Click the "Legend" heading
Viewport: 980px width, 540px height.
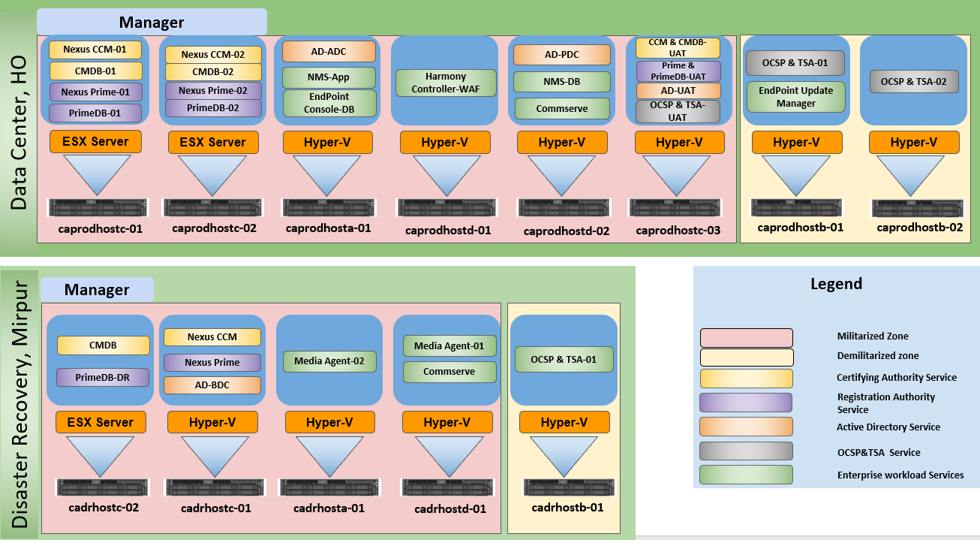(836, 284)
